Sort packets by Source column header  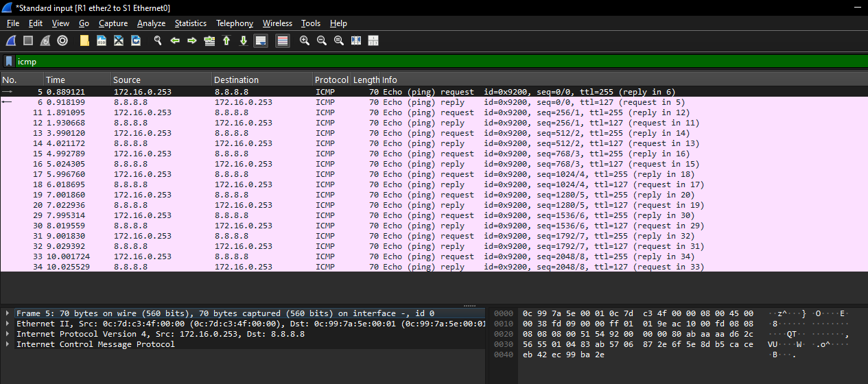point(127,80)
